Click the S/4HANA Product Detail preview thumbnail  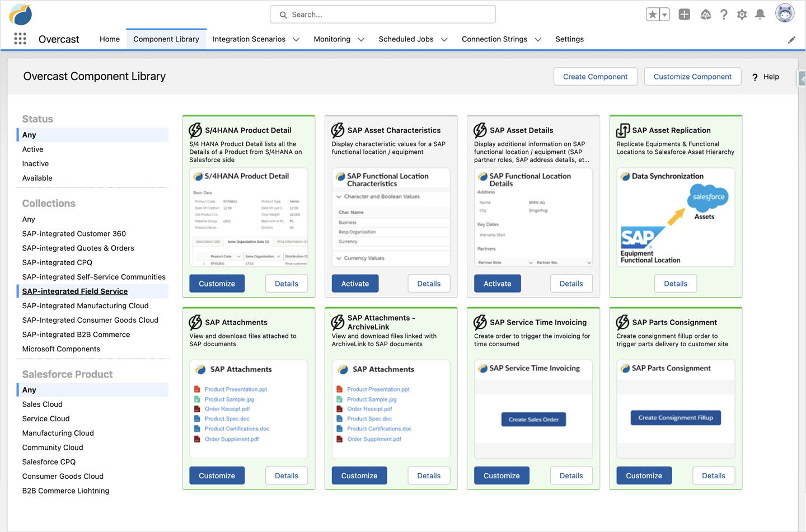click(x=249, y=218)
